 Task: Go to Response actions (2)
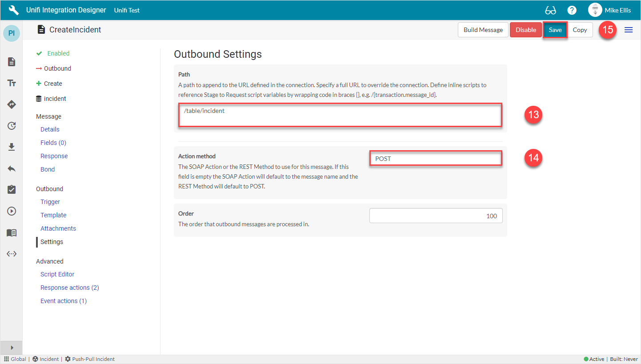[69, 288]
